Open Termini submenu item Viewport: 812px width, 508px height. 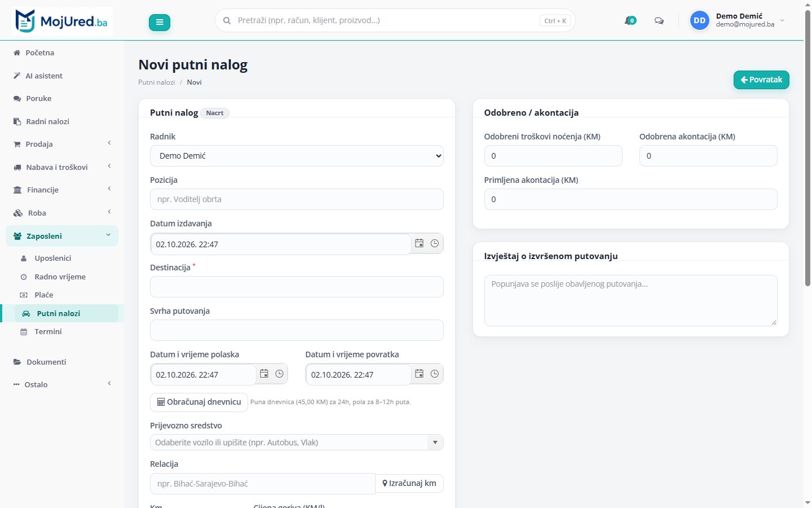coord(66,331)
